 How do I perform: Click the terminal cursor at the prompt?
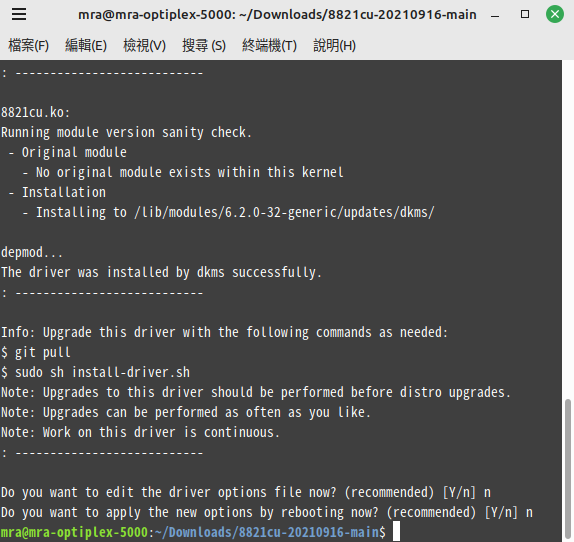396,531
